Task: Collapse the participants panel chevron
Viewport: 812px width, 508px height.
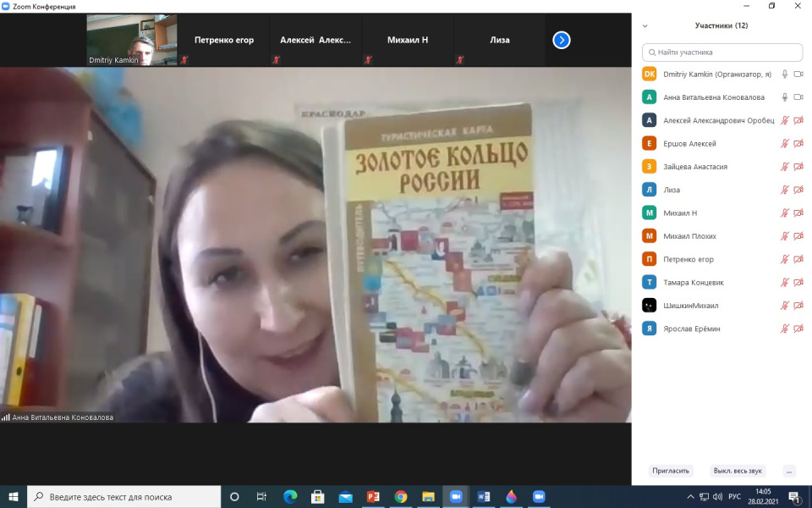Action: (x=645, y=25)
